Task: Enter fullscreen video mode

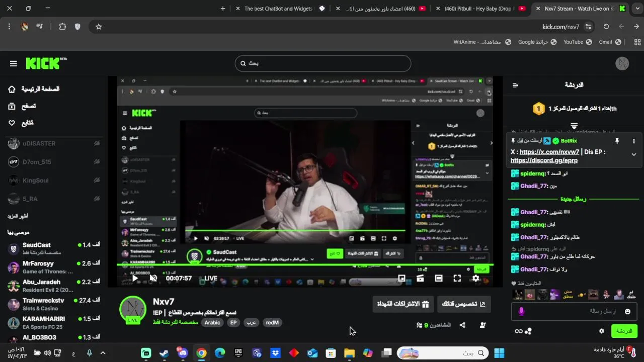Action: 457,278
